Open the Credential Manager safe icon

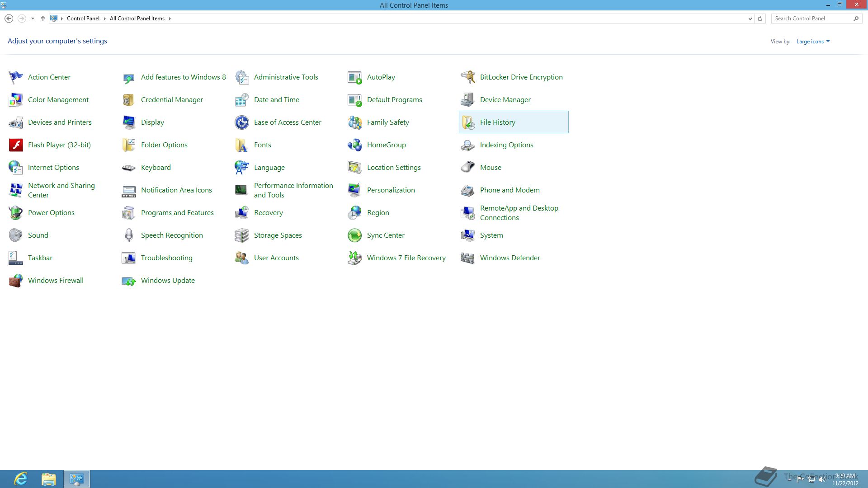pos(129,100)
